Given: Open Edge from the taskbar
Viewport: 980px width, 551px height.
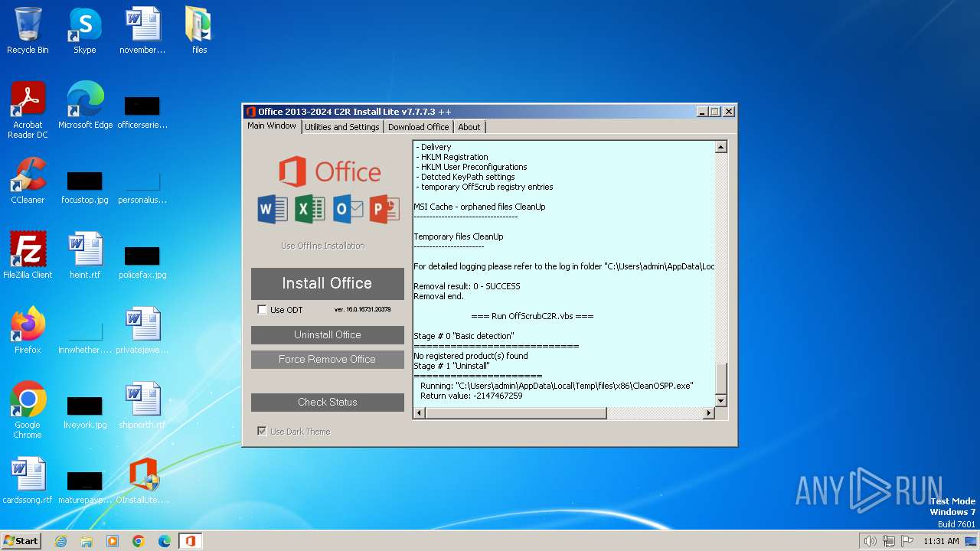Looking at the screenshot, I should (165, 541).
